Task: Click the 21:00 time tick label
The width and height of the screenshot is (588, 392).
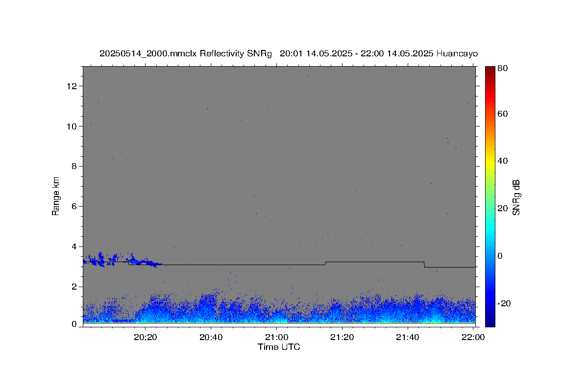Action: pos(276,337)
